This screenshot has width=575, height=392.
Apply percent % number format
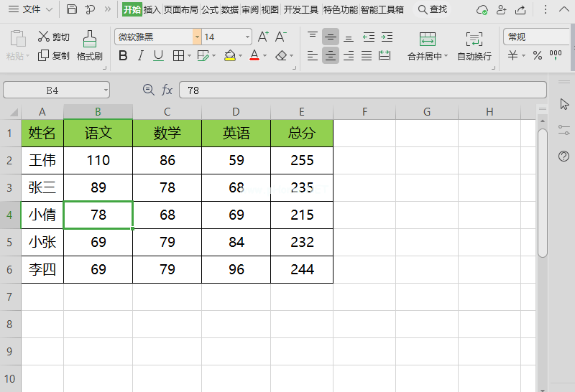(x=538, y=56)
